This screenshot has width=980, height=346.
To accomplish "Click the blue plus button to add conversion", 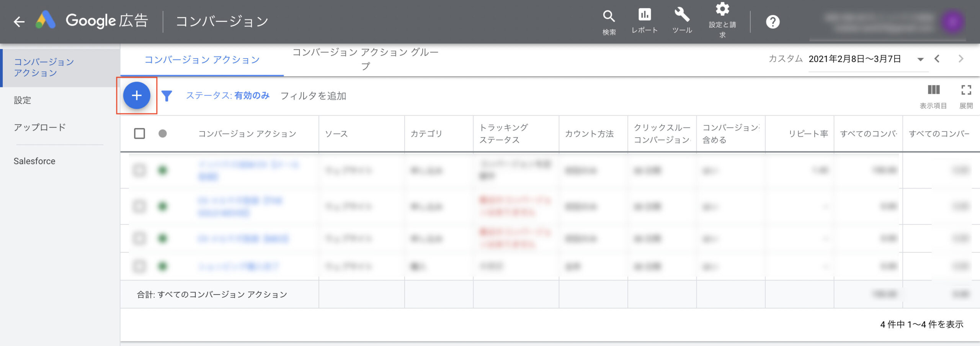I will coord(137,95).
